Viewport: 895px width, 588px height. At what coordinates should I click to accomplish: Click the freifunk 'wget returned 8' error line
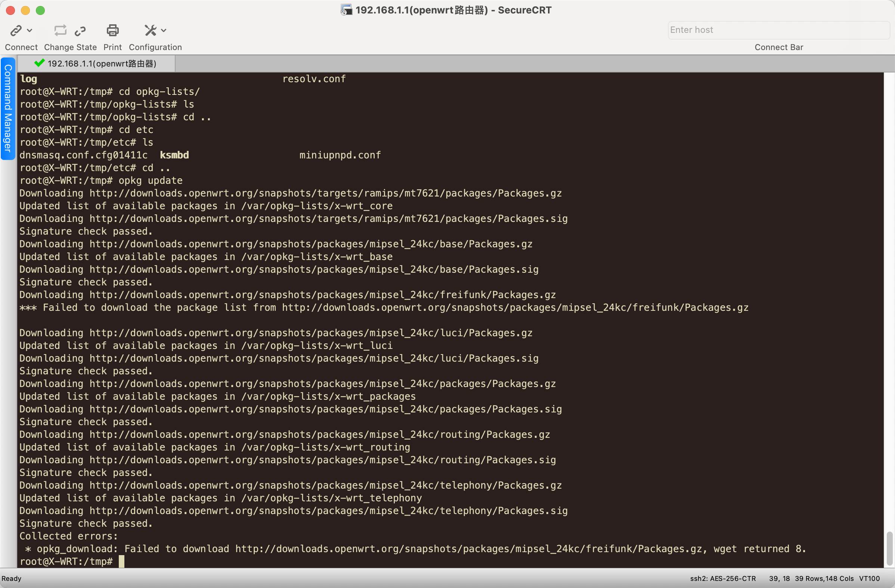[x=415, y=549]
